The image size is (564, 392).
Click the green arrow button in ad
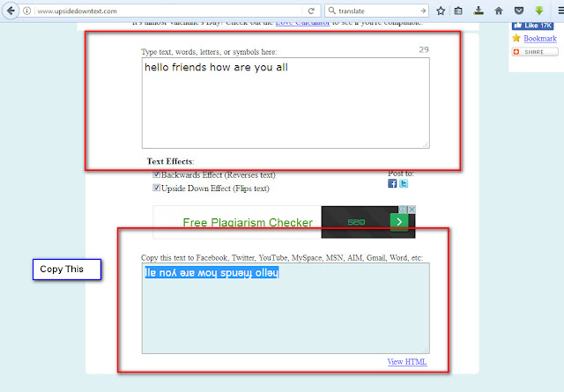click(399, 222)
